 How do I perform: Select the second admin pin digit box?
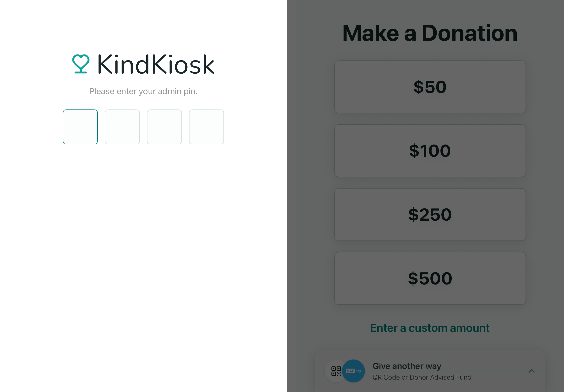tap(122, 127)
